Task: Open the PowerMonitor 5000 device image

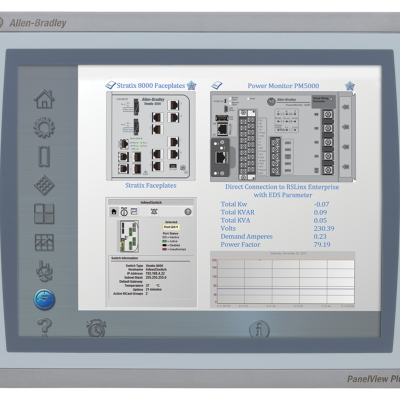Action: pyautogui.click(x=283, y=137)
